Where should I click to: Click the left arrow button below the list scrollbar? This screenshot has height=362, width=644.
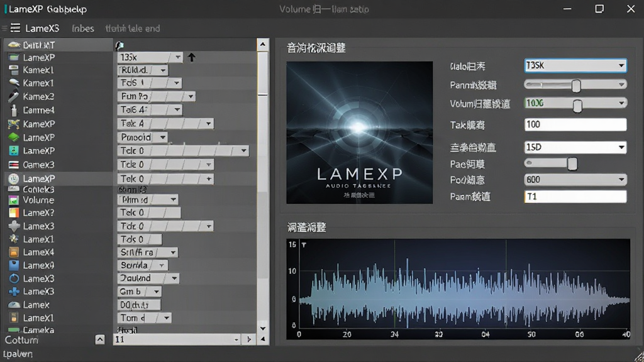point(263,339)
